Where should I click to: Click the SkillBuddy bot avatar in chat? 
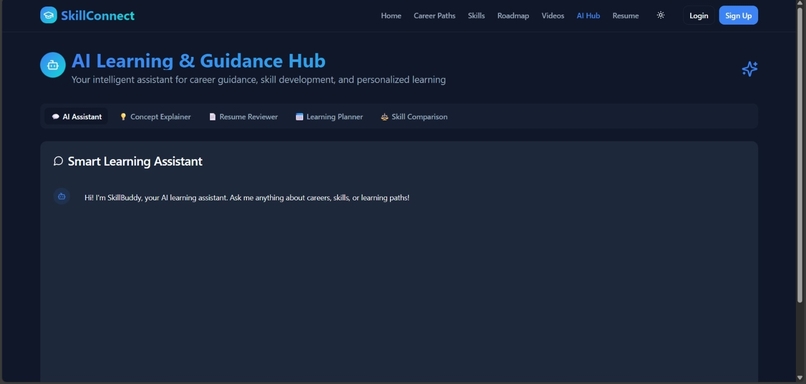pyautogui.click(x=62, y=196)
